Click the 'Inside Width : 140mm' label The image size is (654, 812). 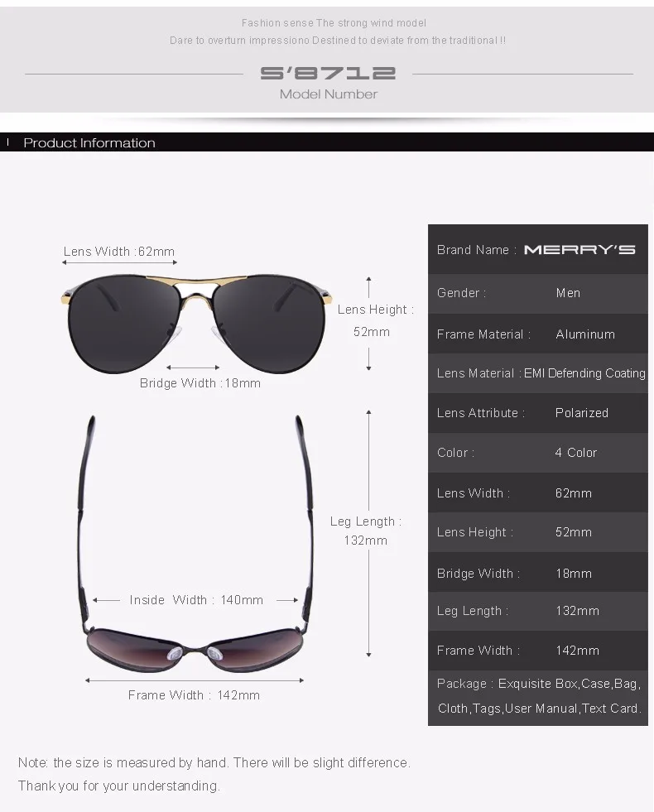196,599
